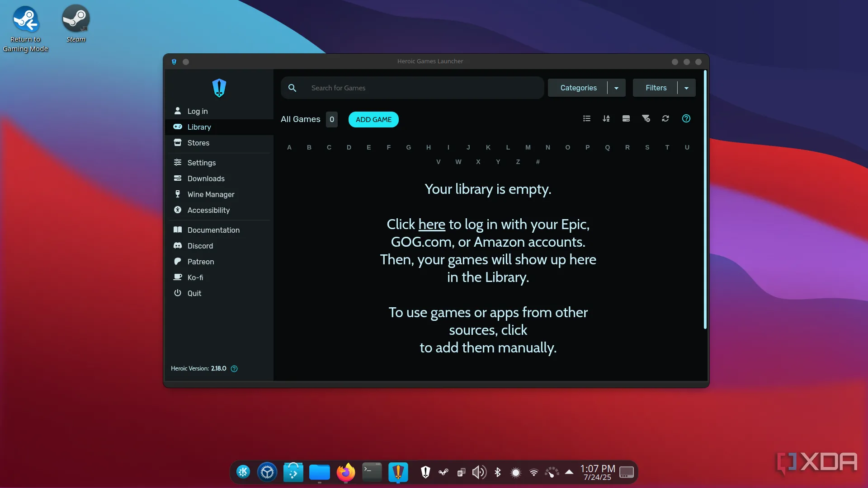Screen dimensions: 868x488
Task: Toggle the sort order icon
Action: pyautogui.click(x=606, y=118)
